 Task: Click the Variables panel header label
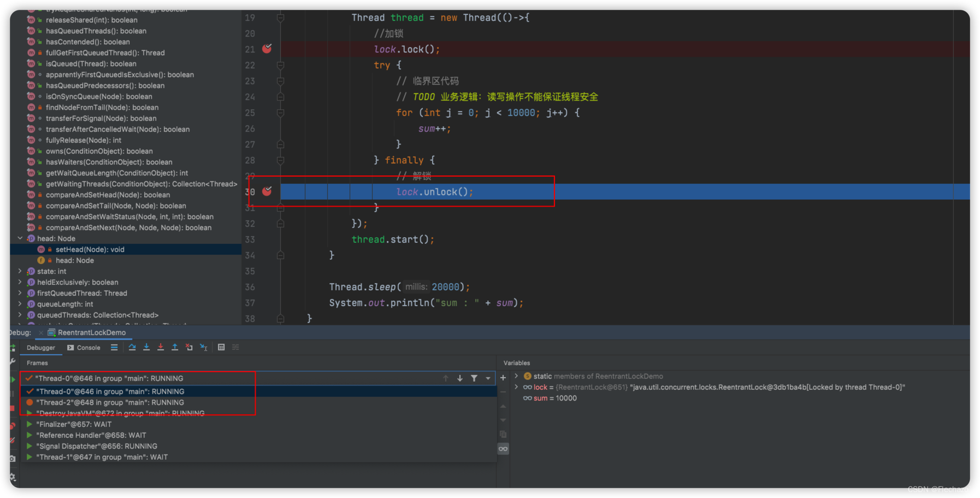pyautogui.click(x=517, y=363)
